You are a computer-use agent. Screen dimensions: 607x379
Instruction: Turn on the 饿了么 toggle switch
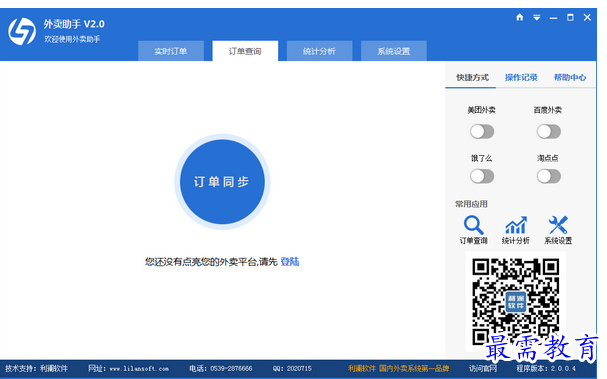pyautogui.click(x=482, y=176)
